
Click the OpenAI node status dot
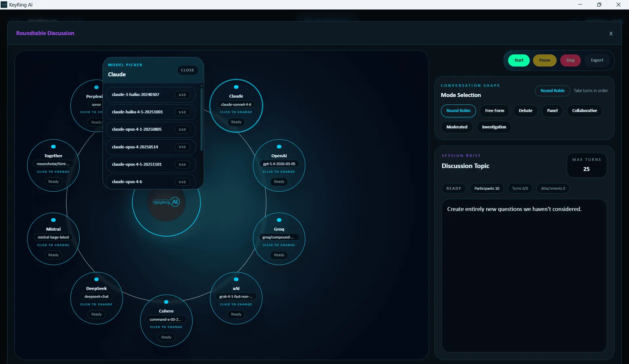pos(279,147)
